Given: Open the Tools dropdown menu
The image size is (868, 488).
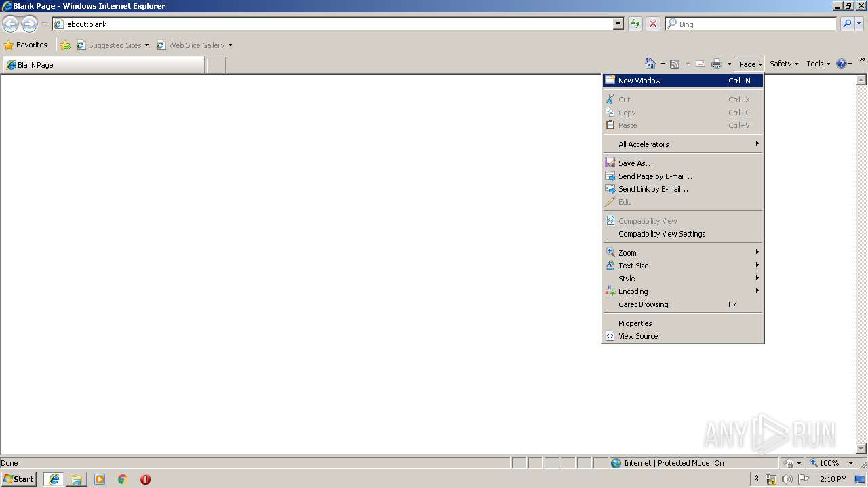Looking at the screenshot, I should click(818, 64).
